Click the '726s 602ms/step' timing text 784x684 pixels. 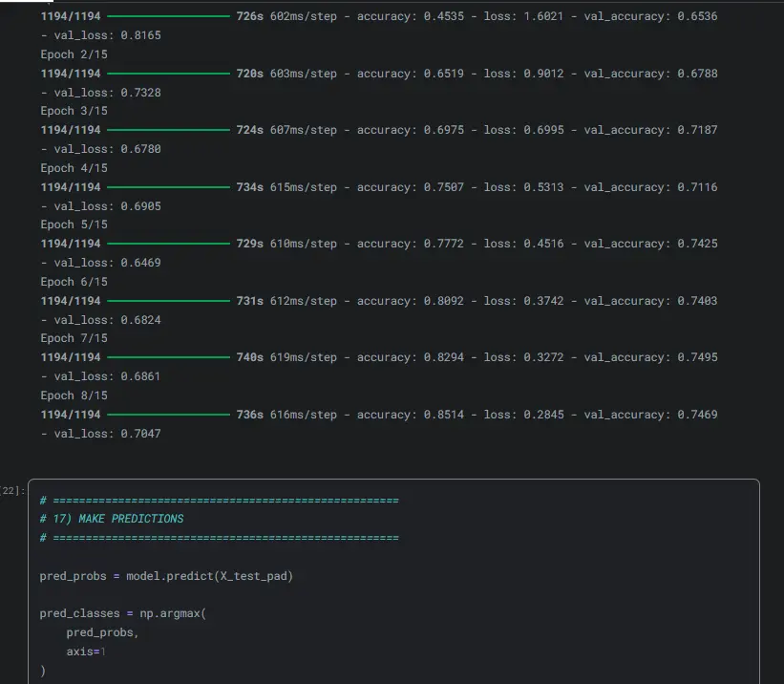point(286,16)
